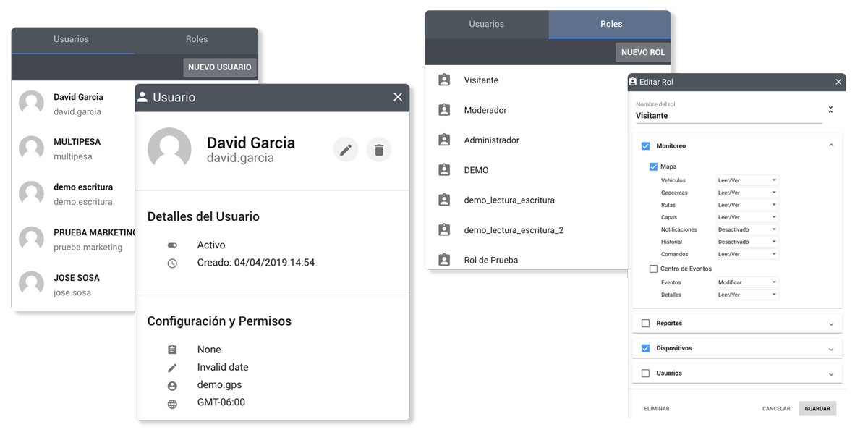Image resolution: width=868 pixels, height=435 pixels.
Task: Open the Comandos permission dropdown
Action: coord(747,254)
